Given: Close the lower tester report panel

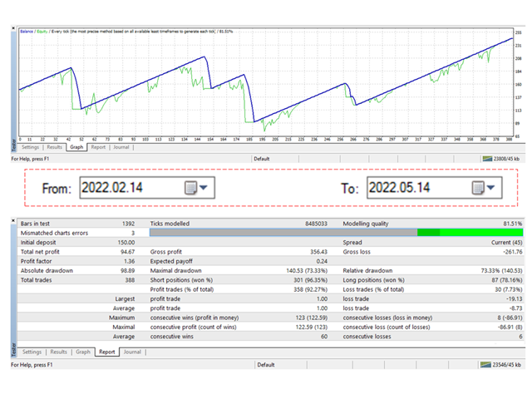Looking at the screenshot, I should (x=13, y=222).
